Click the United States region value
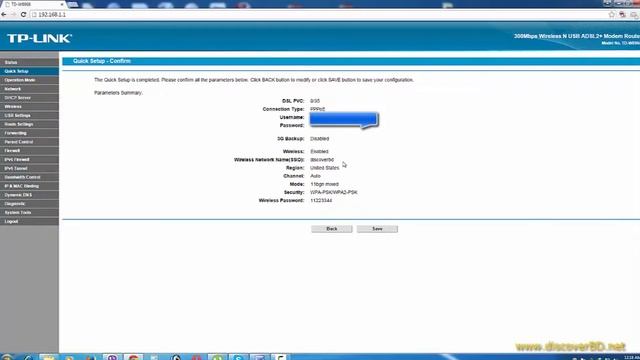Screen dimensions: 640x360 [x=324, y=168]
